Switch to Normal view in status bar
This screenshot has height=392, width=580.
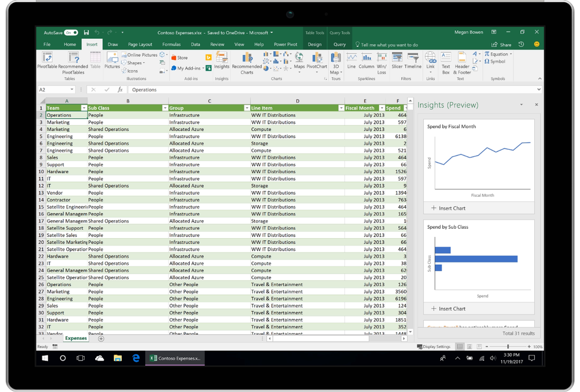click(x=459, y=347)
